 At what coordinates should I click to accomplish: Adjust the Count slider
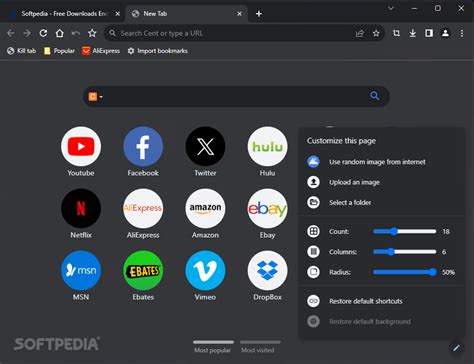pyautogui.click(x=404, y=231)
